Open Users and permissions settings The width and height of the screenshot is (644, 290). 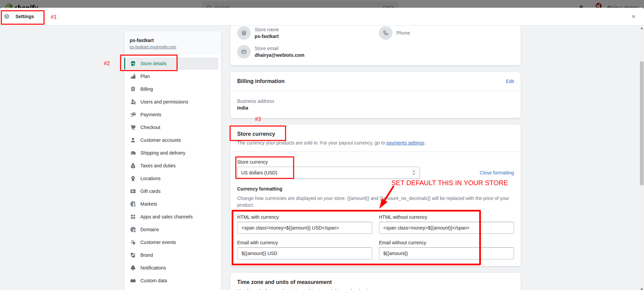[x=164, y=102]
